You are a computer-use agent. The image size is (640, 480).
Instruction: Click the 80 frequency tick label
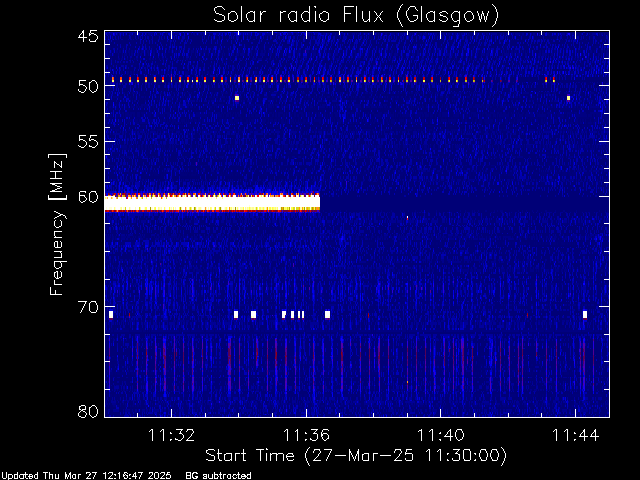point(88,411)
